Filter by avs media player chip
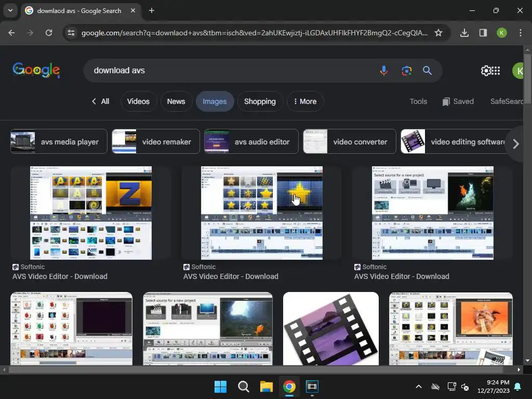The height and width of the screenshot is (399, 532). 59,141
